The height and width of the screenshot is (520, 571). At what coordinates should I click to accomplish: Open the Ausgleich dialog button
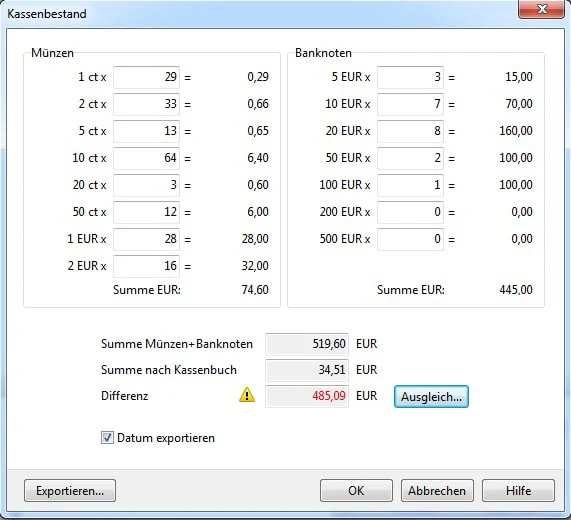tap(431, 397)
